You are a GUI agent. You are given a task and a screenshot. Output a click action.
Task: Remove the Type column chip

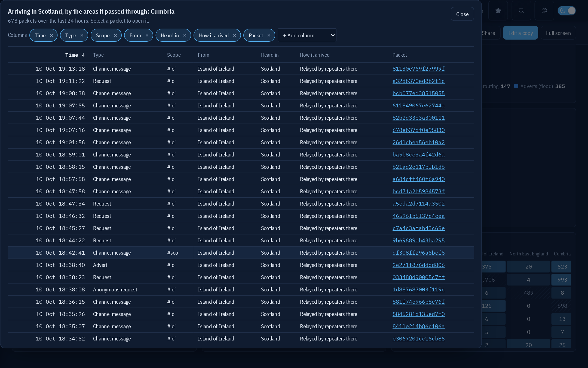(x=82, y=35)
